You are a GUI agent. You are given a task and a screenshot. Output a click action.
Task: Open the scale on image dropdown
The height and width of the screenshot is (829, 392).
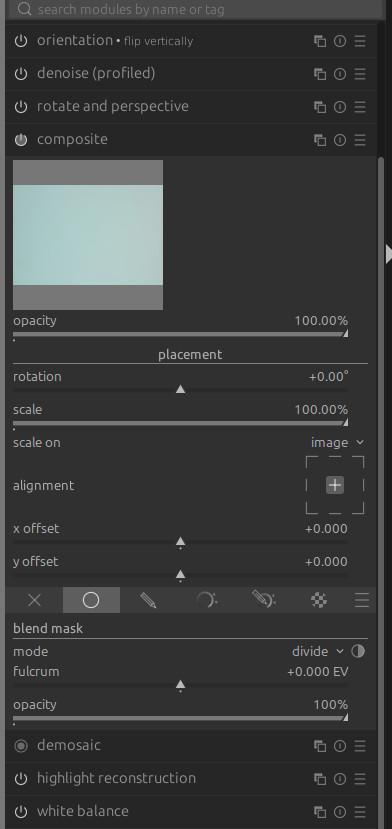[337, 443]
